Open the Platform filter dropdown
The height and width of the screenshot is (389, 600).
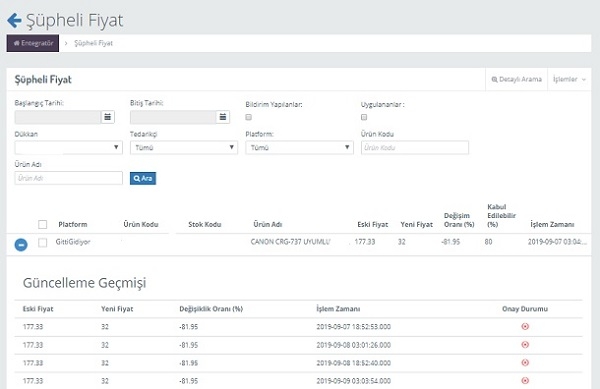coord(299,147)
